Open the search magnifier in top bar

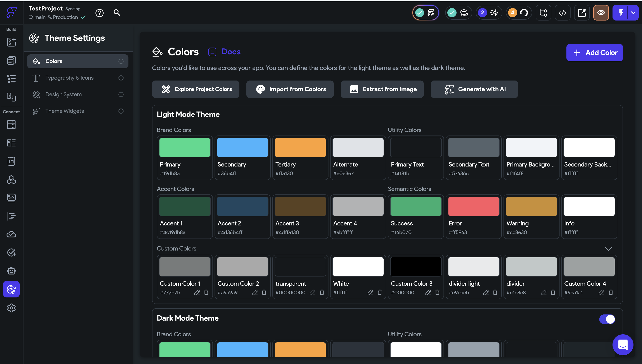click(x=117, y=12)
